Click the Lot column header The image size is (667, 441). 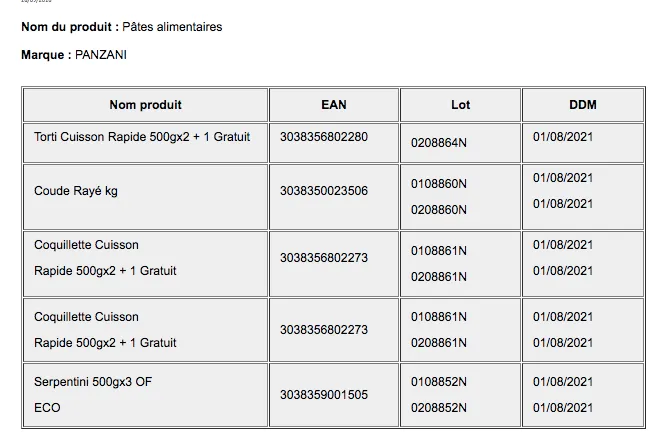pos(460,105)
